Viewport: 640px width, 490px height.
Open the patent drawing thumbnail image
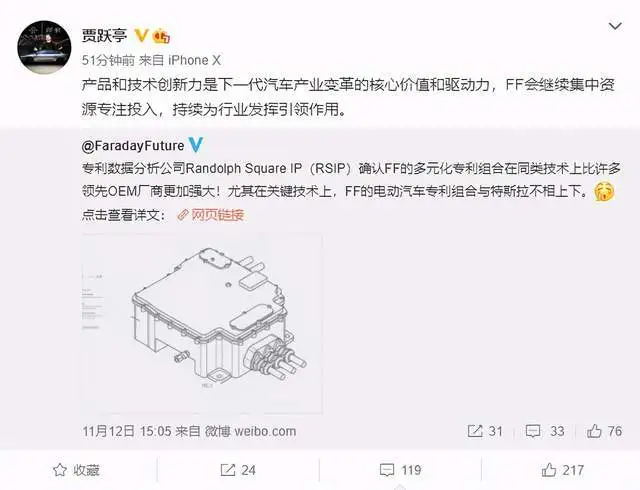point(202,324)
